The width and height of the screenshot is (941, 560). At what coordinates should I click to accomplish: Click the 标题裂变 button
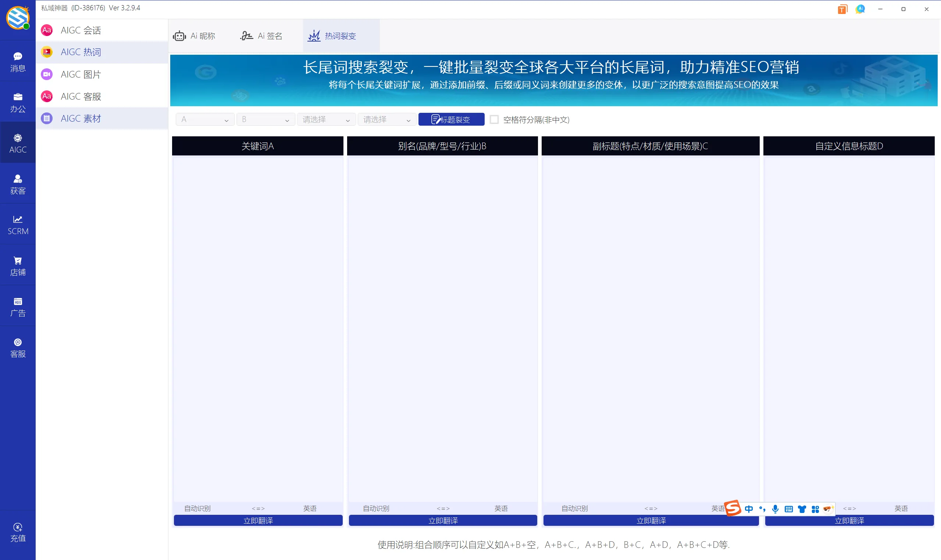[x=451, y=119]
